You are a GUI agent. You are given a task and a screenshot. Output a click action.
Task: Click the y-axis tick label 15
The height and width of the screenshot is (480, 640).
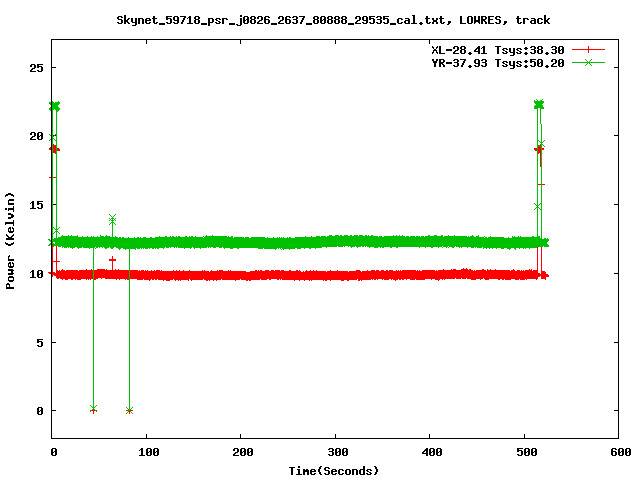click(x=36, y=205)
